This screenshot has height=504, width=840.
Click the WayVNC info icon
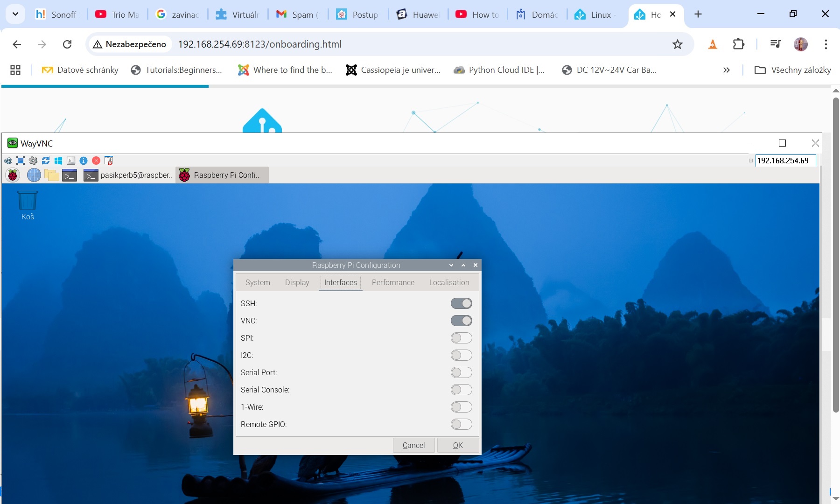84,161
